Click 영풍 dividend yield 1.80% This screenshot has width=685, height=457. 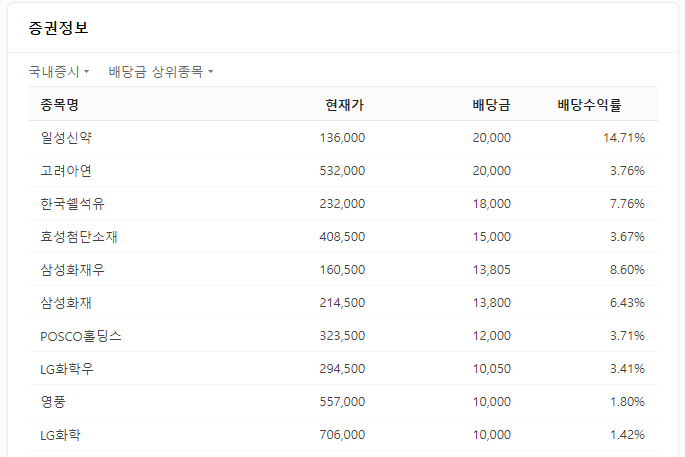coord(627,402)
